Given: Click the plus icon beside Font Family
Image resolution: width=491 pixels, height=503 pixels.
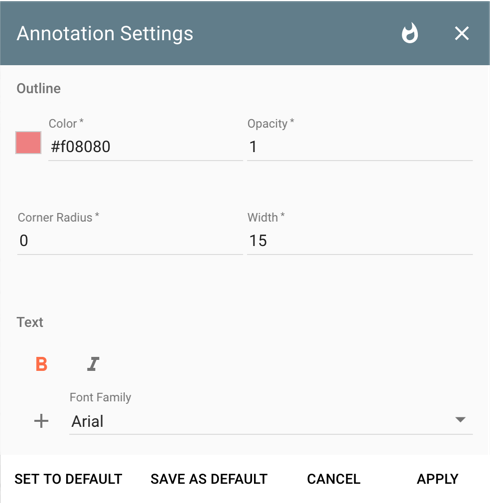Looking at the screenshot, I should coord(41,421).
